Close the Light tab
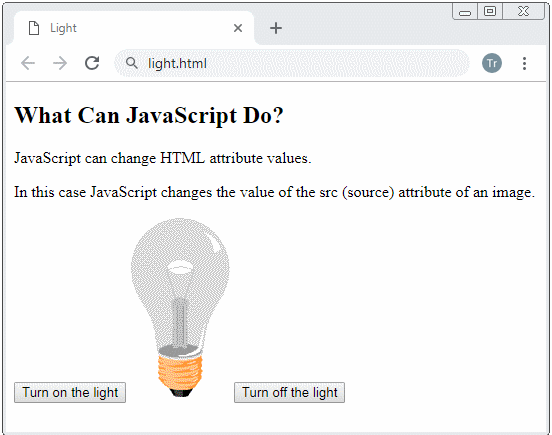This screenshot has width=552, height=435. [238, 28]
